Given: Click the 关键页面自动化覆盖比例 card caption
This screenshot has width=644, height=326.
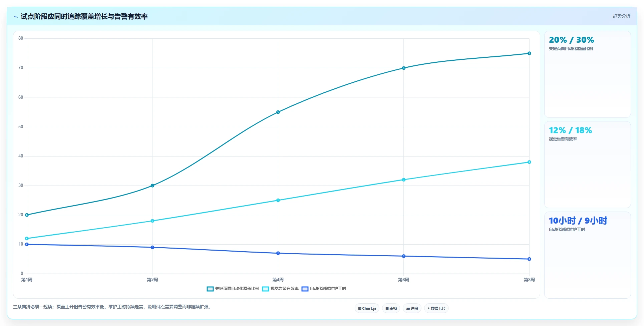Looking at the screenshot, I should pyautogui.click(x=571, y=49).
